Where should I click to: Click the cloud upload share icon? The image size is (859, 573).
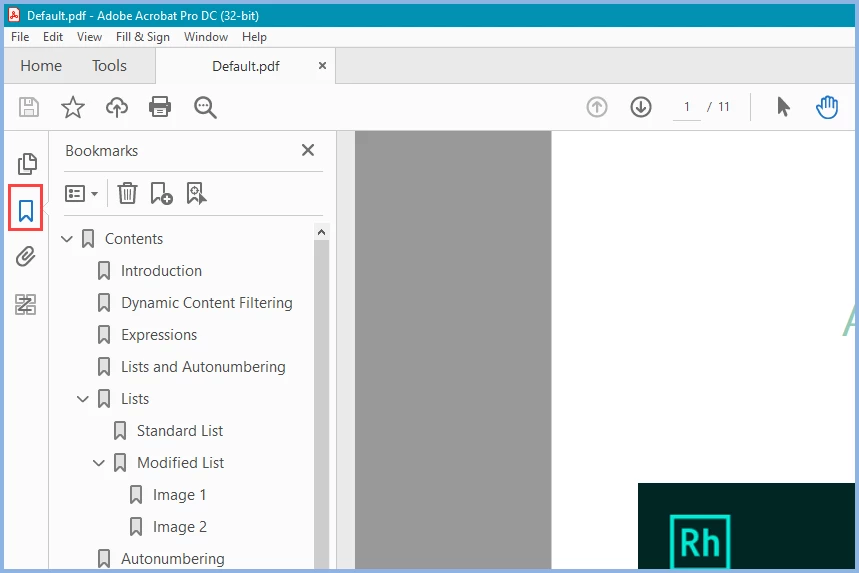[x=117, y=107]
